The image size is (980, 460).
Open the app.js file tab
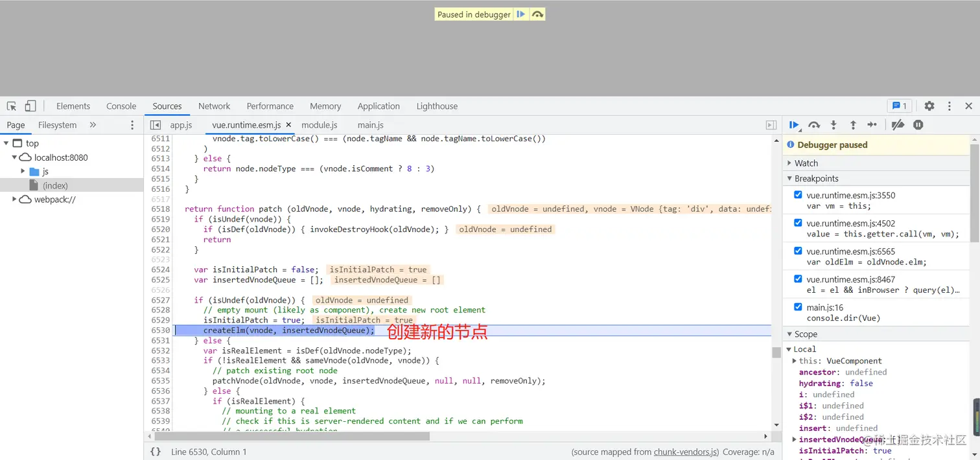point(181,125)
